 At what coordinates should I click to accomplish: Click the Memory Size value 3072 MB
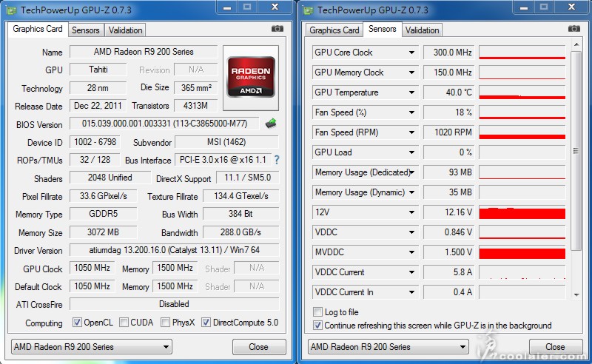(x=103, y=232)
